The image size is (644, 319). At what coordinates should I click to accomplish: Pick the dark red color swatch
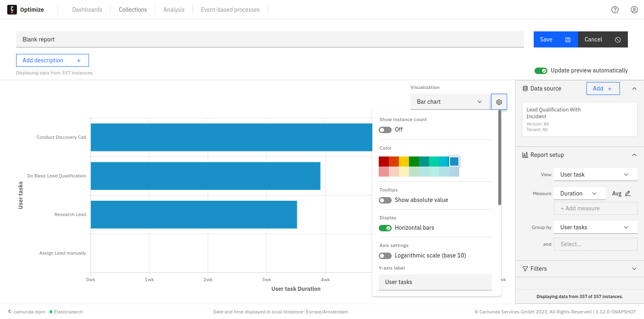click(x=384, y=162)
